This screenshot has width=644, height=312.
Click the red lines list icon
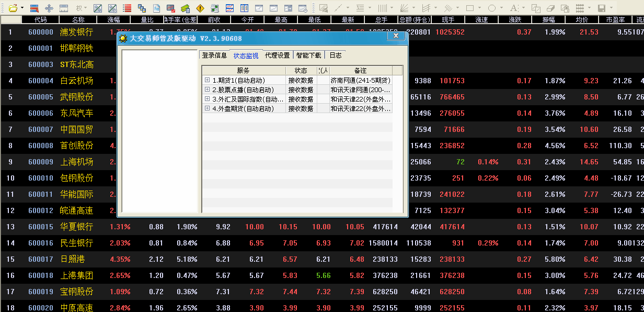tap(127, 8)
